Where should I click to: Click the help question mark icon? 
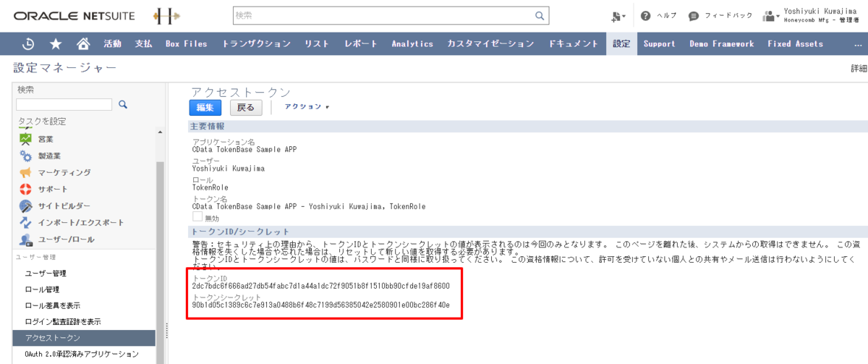646,16
